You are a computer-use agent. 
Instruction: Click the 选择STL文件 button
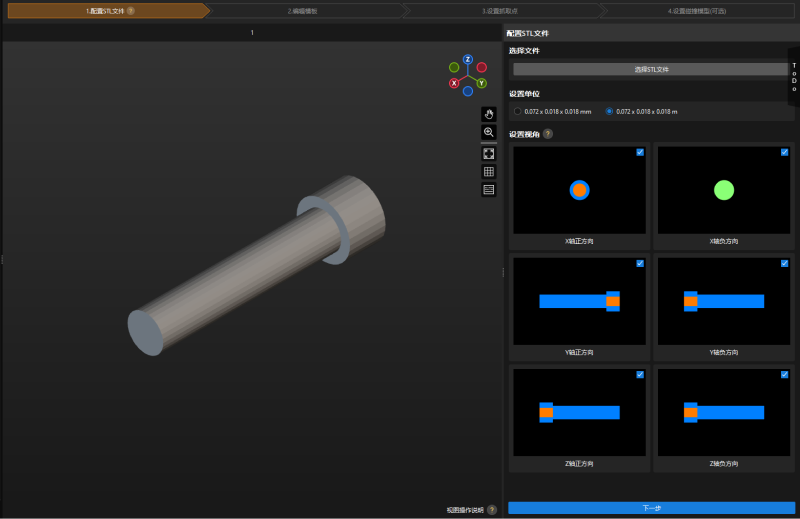[651, 70]
